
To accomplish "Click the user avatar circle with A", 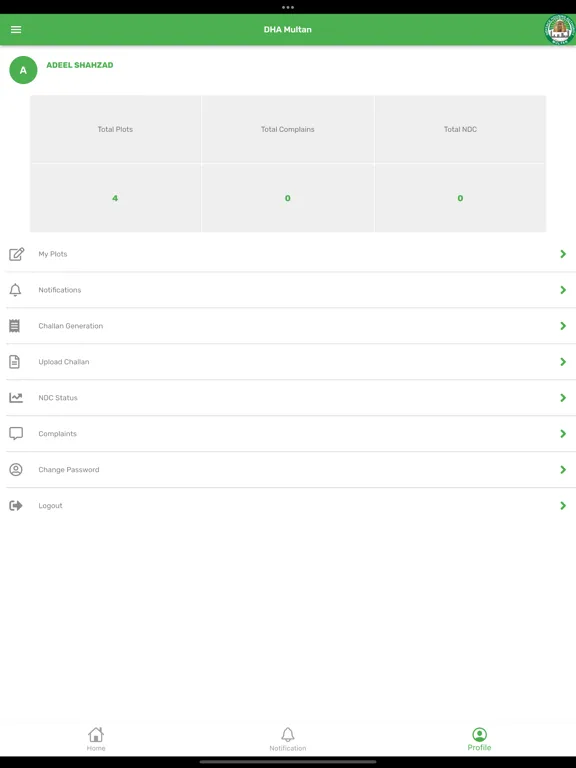I will 23,70.
